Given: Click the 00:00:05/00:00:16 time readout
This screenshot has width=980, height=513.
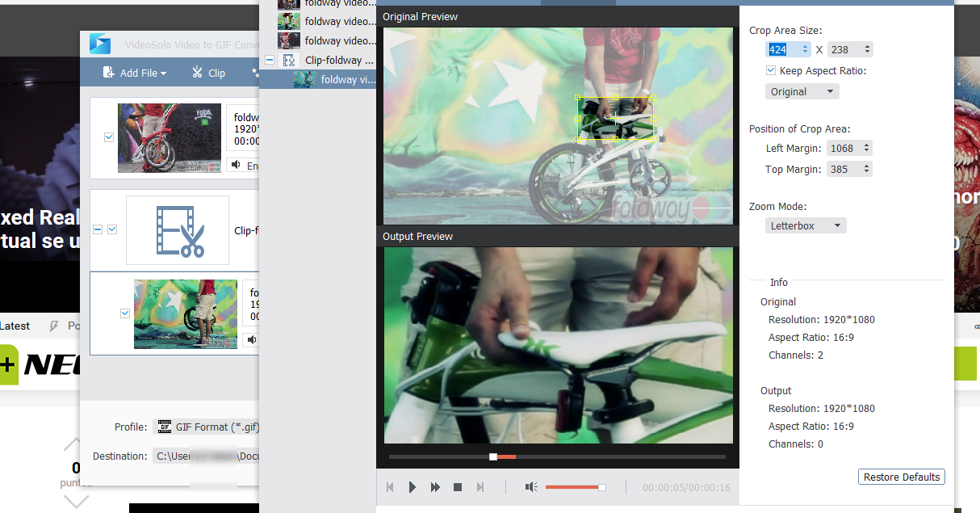Looking at the screenshot, I should [686, 487].
